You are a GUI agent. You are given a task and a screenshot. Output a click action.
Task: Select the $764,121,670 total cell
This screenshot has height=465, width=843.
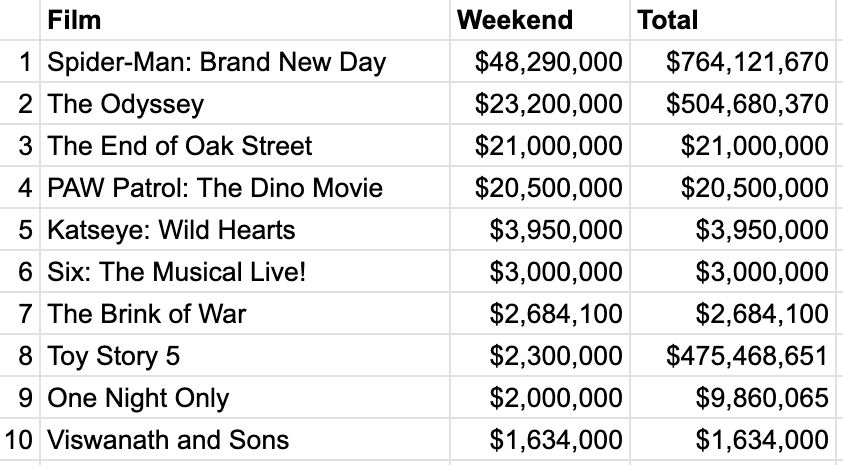coord(732,61)
